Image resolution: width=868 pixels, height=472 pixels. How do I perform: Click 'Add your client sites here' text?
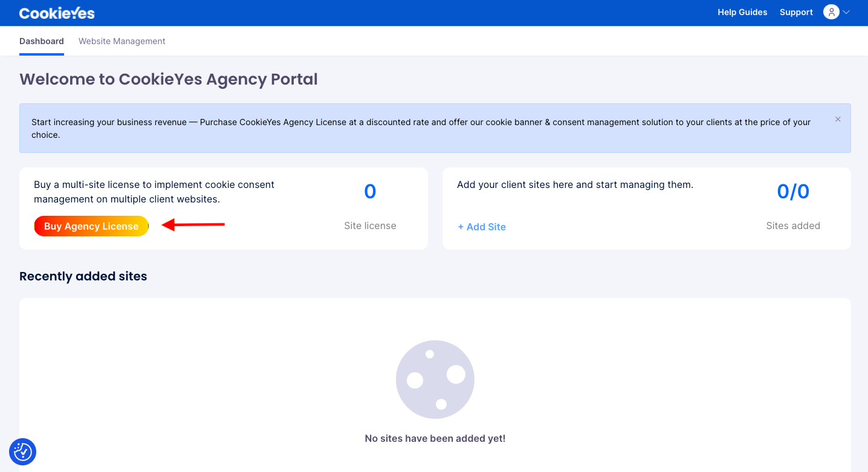pyautogui.click(x=575, y=184)
